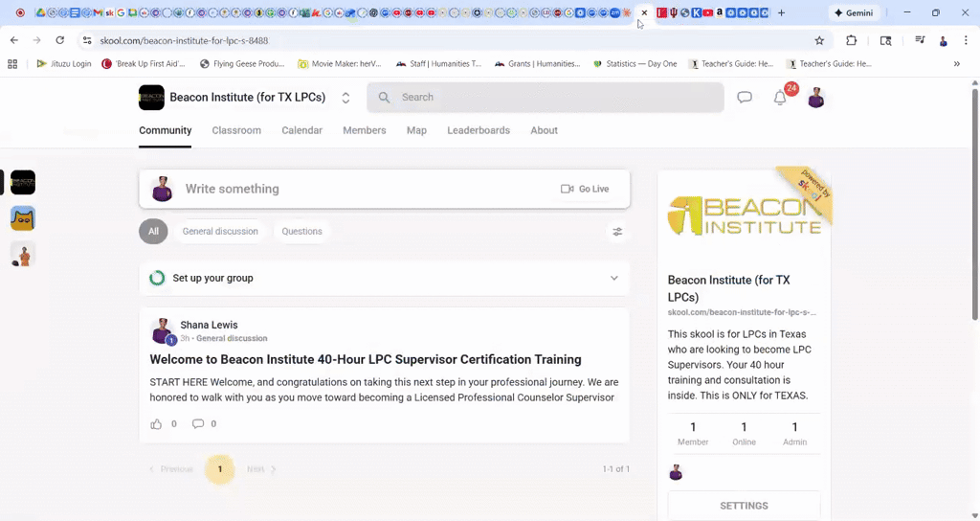Select the All category filter

153,232
